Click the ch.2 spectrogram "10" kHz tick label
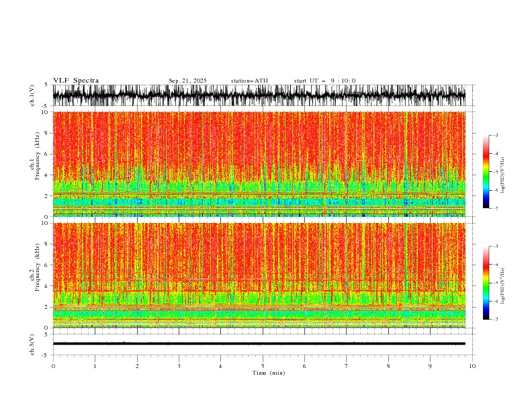 tap(45, 223)
